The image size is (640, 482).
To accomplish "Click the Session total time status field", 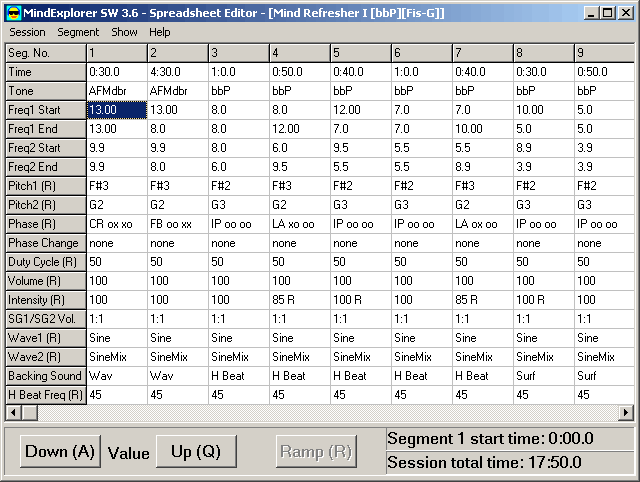I will (x=510, y=463).
